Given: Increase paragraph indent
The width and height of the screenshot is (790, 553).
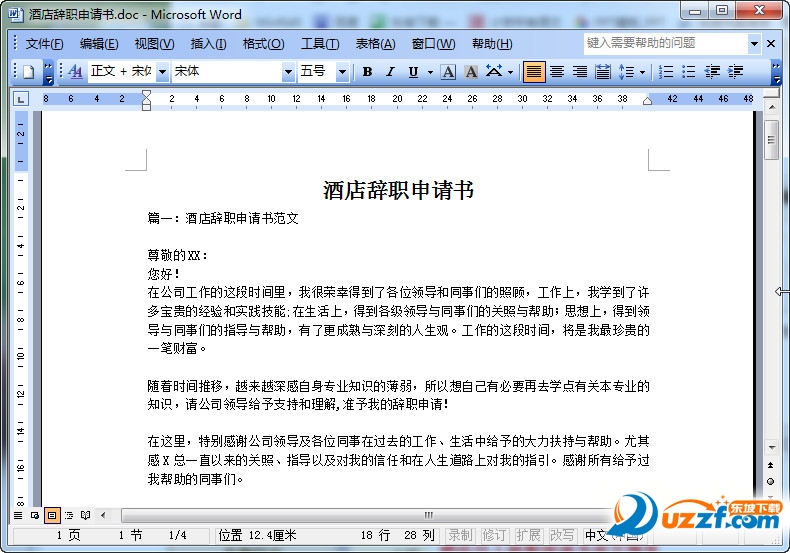Looking at the screenshot, I should 735,72.
